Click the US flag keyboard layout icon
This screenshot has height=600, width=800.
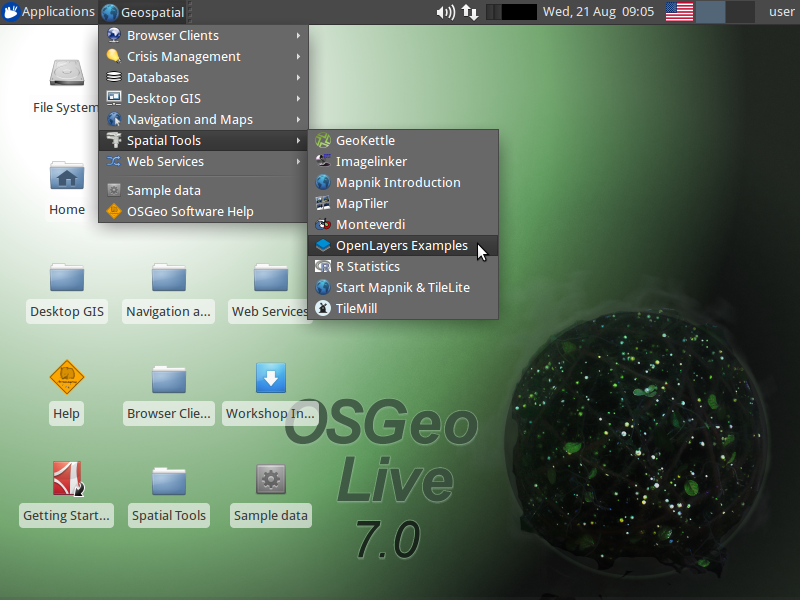[679, 12]
